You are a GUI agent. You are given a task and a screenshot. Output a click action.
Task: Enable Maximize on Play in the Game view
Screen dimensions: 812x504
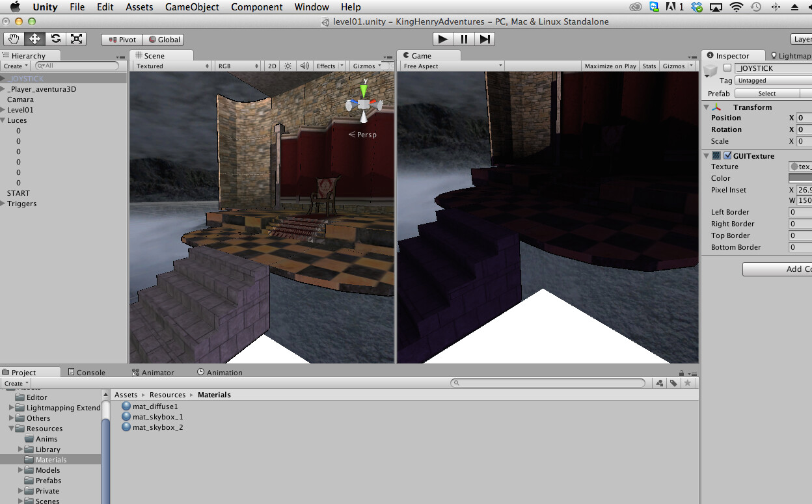(x=610, y=65)
